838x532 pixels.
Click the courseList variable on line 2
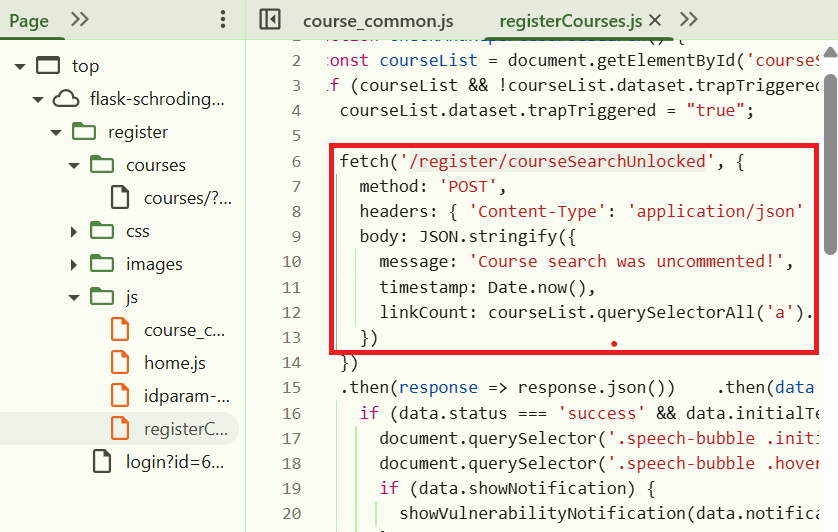[x=429, y=60]
